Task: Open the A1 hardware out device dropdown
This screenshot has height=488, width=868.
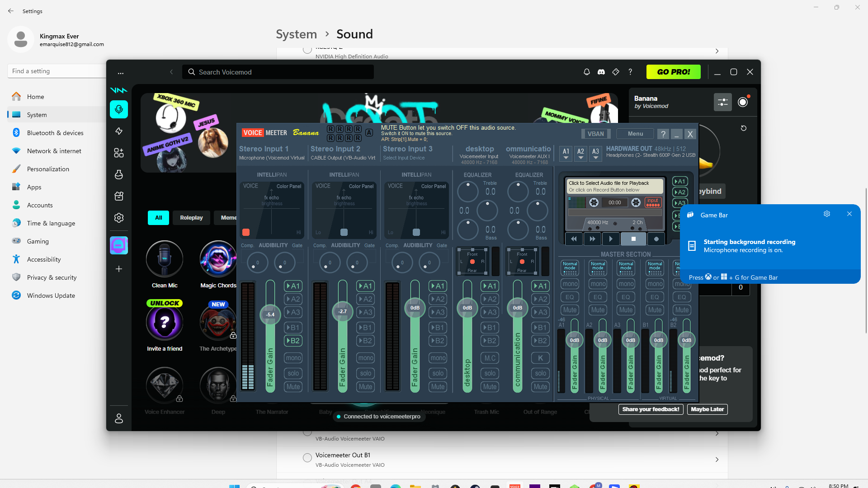Action: click(x=566, y=154)
